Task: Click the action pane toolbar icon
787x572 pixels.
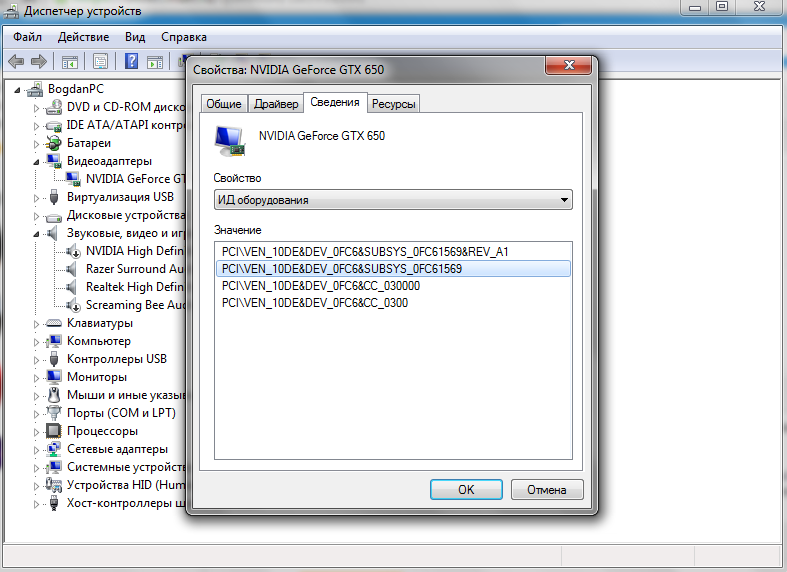Action: [155, 62]
